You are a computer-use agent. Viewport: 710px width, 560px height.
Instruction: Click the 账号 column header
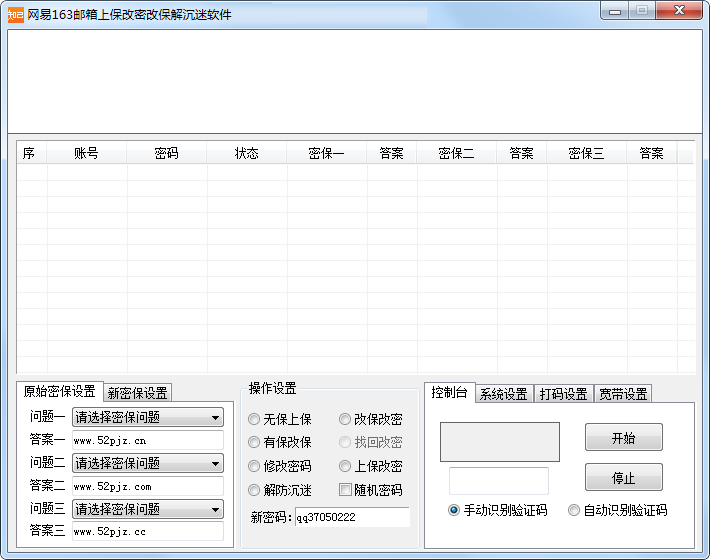[86, 153]
